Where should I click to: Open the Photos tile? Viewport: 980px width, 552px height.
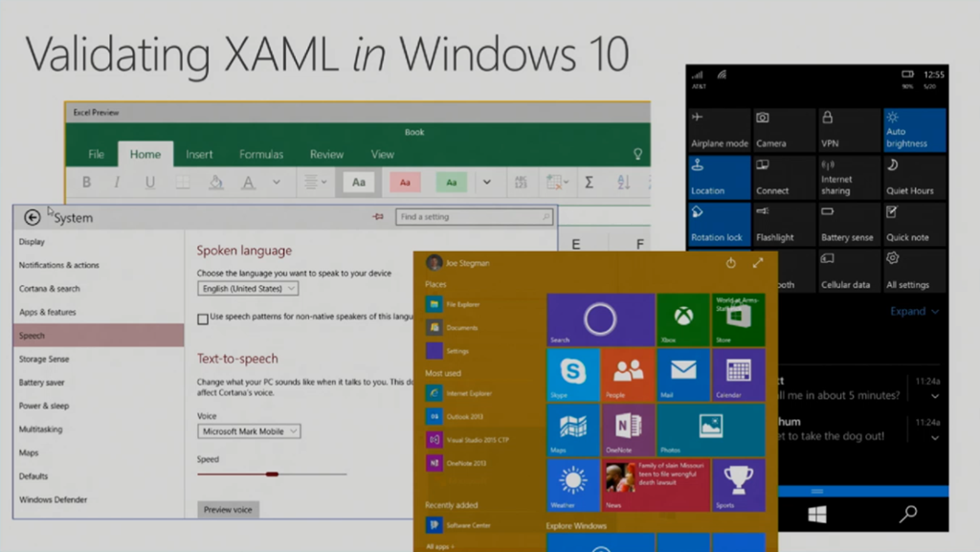pyautogui.click(x=711, y=430)
